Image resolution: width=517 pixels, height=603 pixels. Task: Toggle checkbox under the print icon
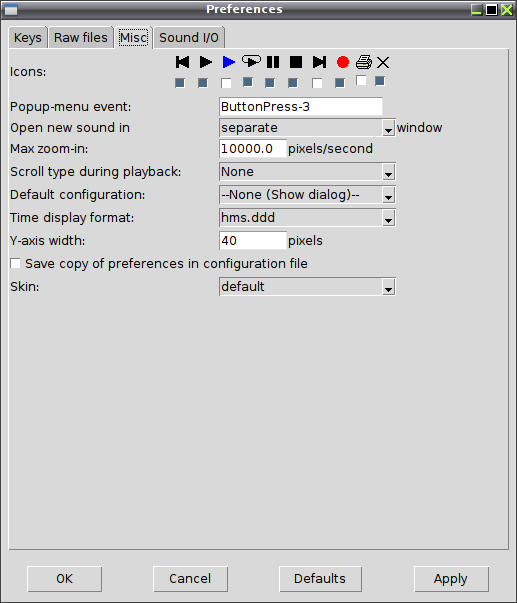361,81
